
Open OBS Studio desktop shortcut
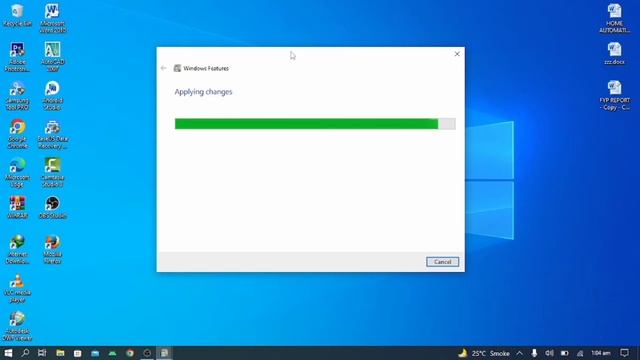[53, 207]
